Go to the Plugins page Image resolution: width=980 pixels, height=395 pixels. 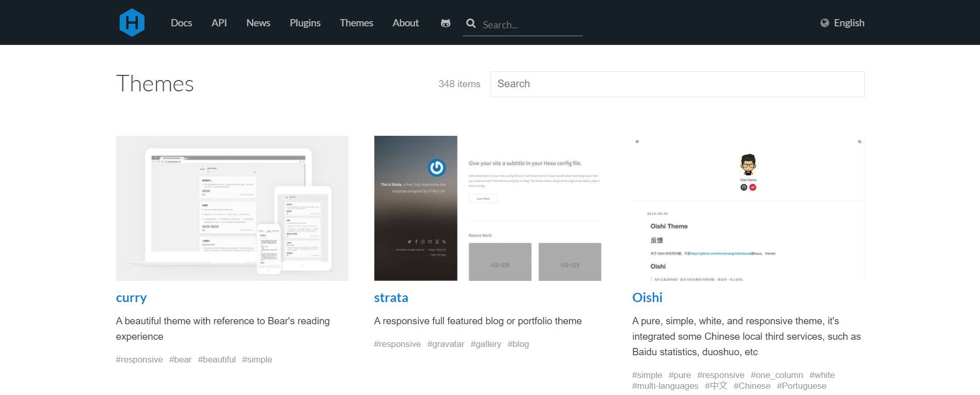305,23
